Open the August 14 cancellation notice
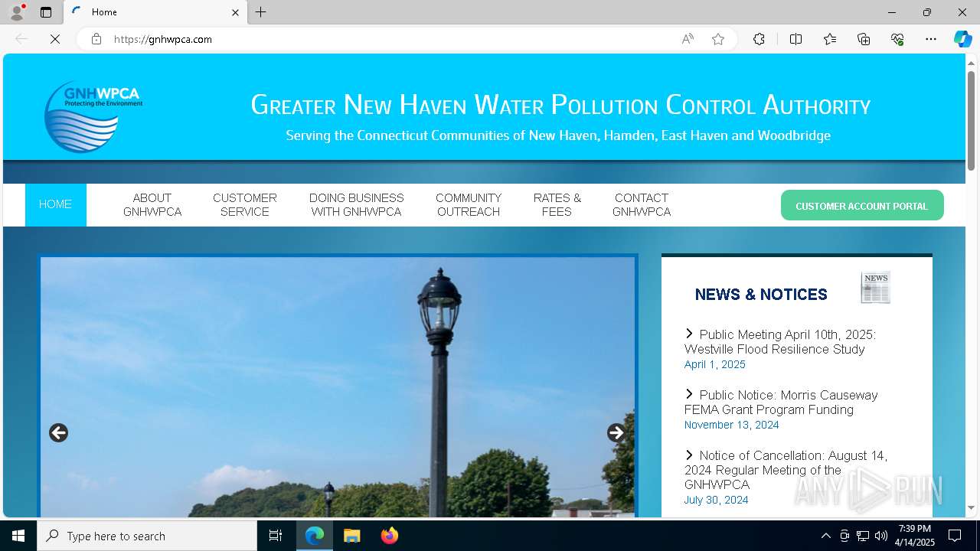 click(786, 470)
